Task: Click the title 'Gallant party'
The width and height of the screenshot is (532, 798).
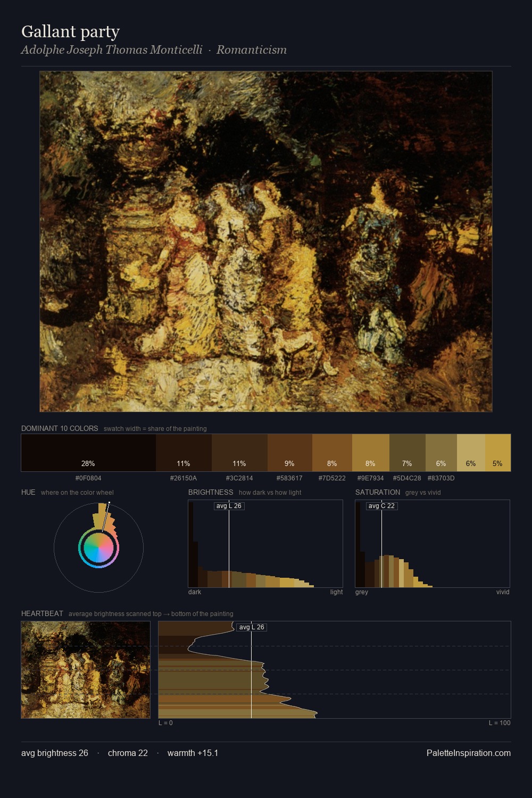Action: coord(70,31)
